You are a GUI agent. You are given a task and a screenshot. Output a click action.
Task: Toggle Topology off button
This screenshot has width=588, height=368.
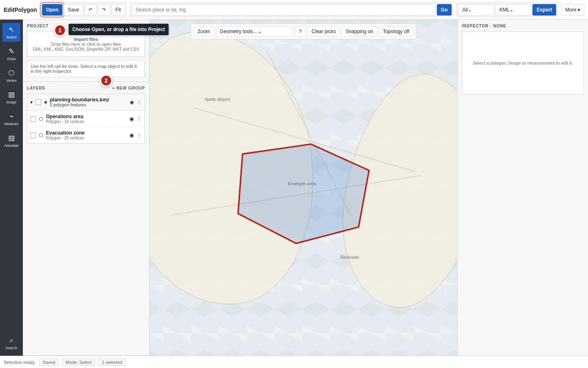(x=396, y=31)
